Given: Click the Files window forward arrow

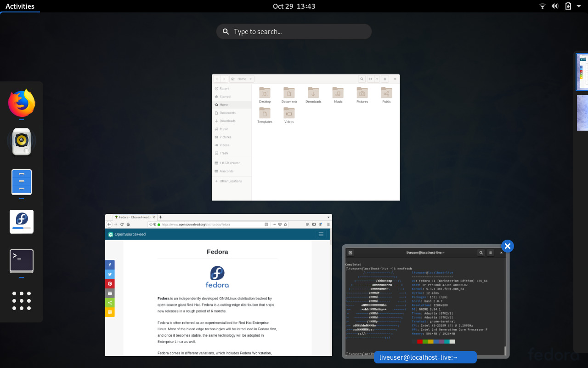Looking at the screenshot, I should (x=224, y=79).
